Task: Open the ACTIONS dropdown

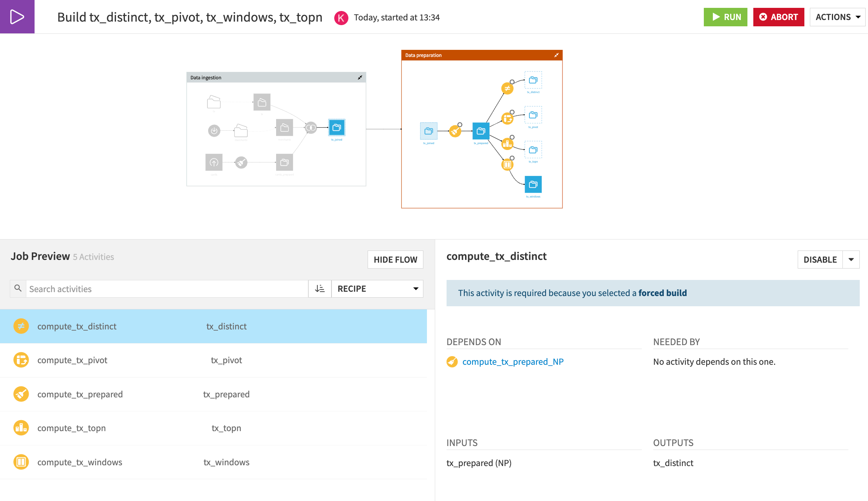Action: [837, 17]
